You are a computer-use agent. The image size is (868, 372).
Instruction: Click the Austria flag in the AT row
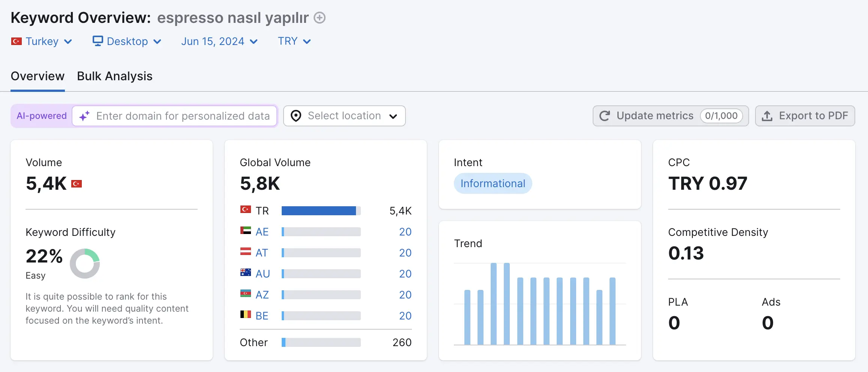(246, 251)
